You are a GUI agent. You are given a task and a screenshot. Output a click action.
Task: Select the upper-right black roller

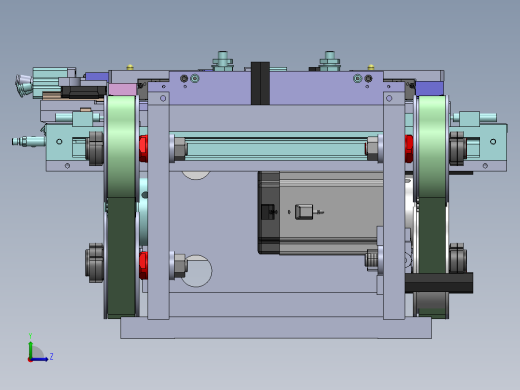(458, 149)
